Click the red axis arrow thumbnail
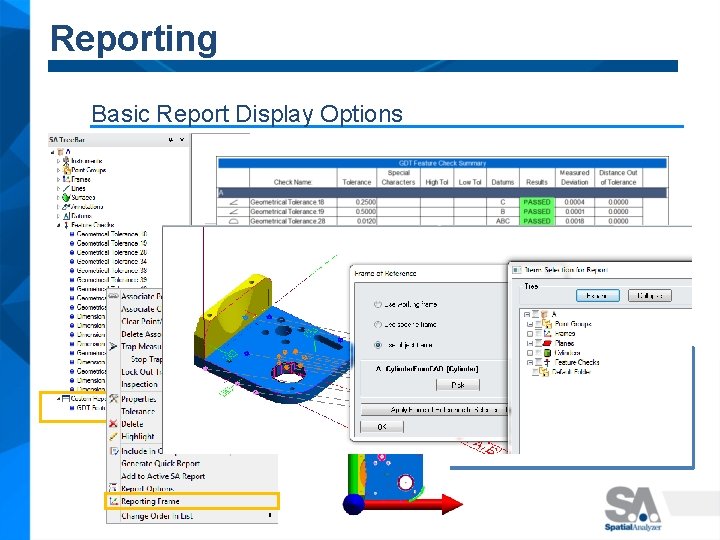Image resolution: width=720 pixels, height=540 pixels. [413, 504]
